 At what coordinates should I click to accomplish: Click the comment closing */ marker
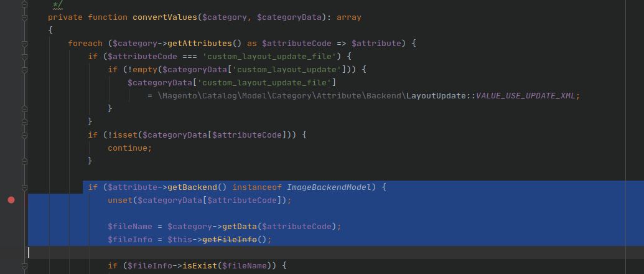click(x=57, y=4)
